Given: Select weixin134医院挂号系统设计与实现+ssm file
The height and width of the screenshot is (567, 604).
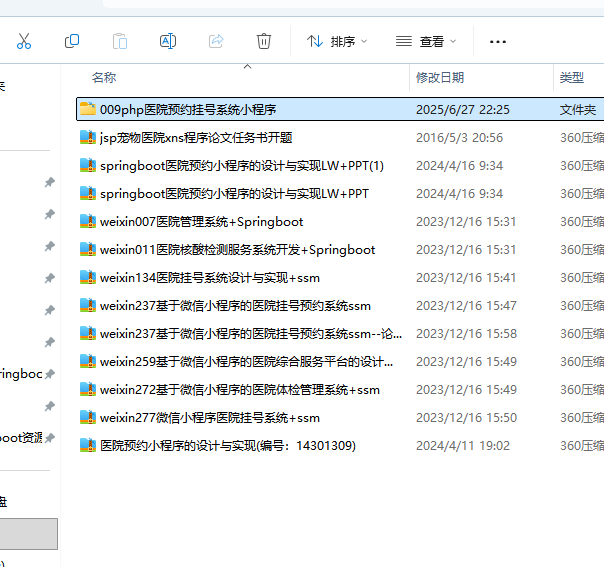Looking at the screenshot, I should coord(209,277).
